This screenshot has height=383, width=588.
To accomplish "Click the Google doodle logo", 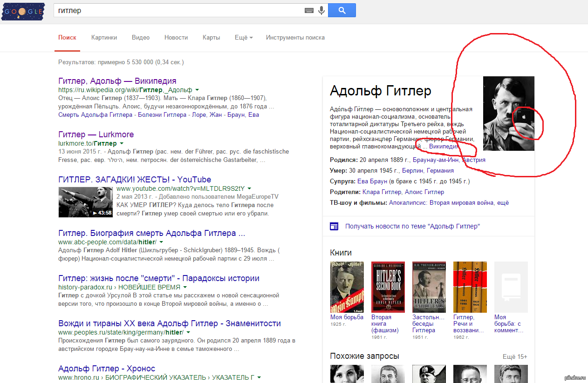I will pyautogui.click(x=22, y=11).
